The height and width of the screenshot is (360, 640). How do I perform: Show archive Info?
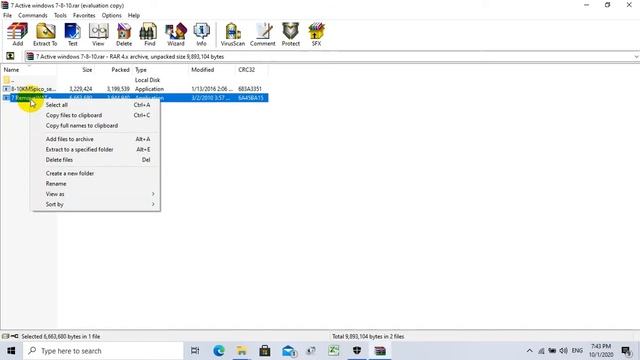point(201,34)
